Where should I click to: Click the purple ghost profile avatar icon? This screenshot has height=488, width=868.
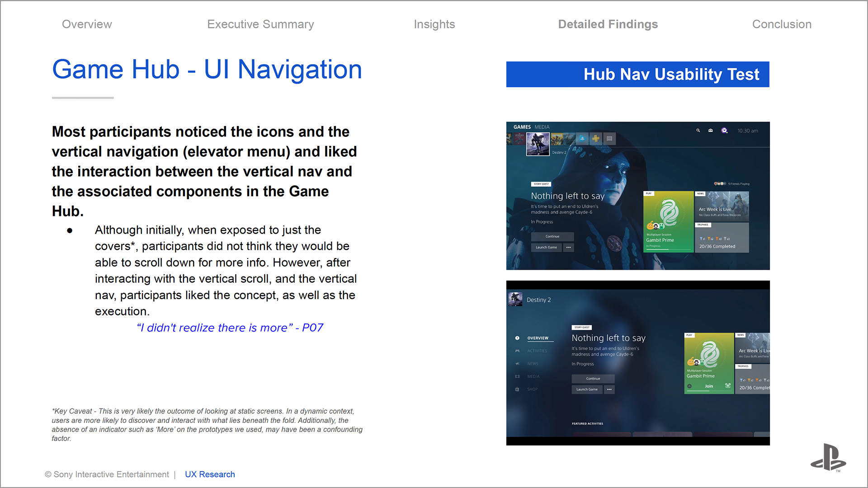pyautogui.click(x=724, y=131)
